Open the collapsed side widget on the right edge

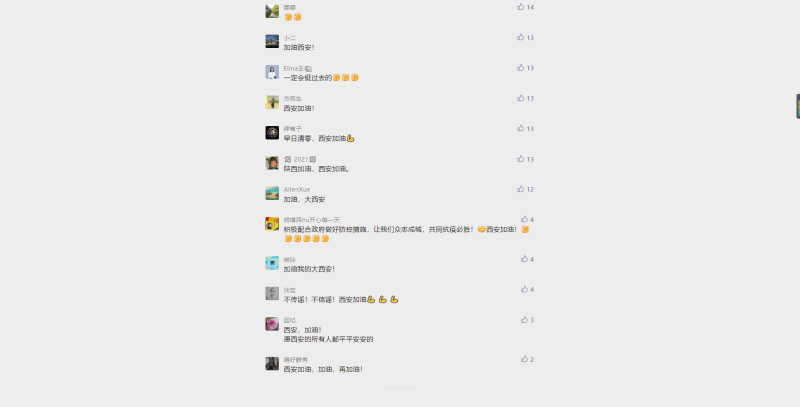coord(798,106)
